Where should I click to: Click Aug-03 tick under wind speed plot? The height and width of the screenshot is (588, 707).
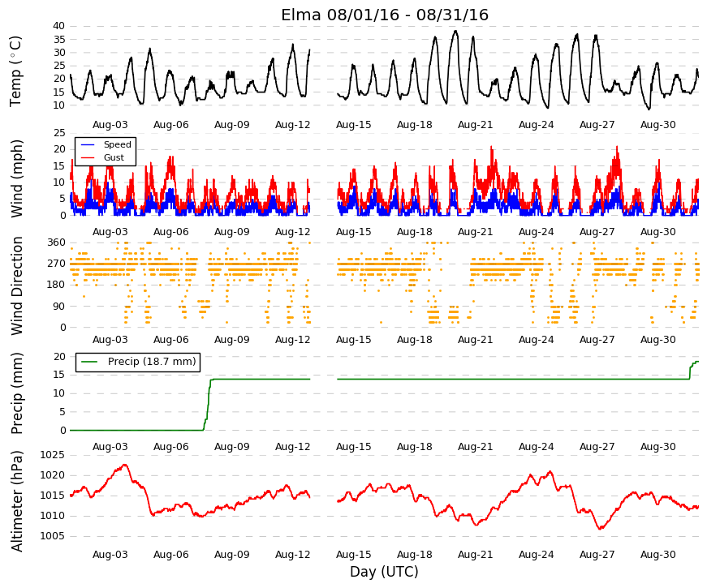click(x=110, y=232)
